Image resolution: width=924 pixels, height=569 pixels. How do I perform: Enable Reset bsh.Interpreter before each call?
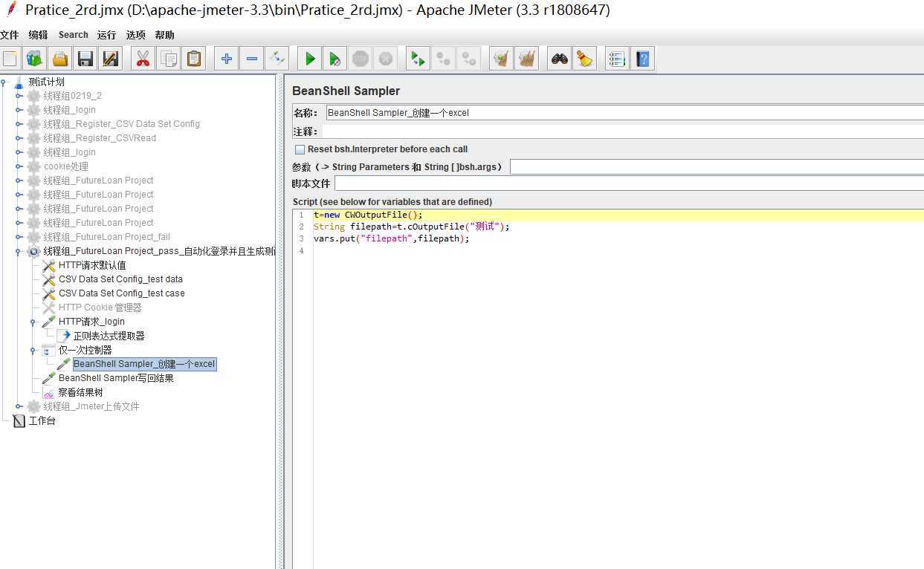[300, 149]
